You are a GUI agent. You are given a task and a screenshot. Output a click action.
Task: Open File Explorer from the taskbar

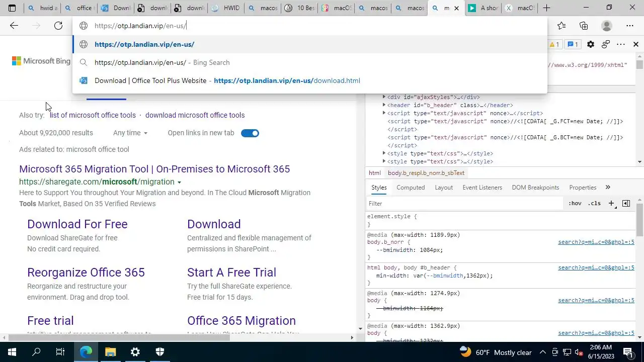click(x=110, y=352)
